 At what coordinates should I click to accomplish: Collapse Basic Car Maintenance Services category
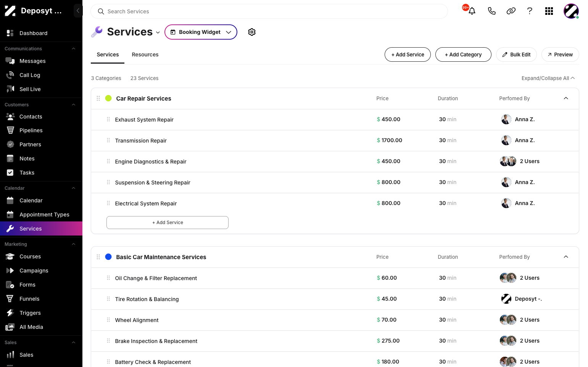click(x=566, y=257)
